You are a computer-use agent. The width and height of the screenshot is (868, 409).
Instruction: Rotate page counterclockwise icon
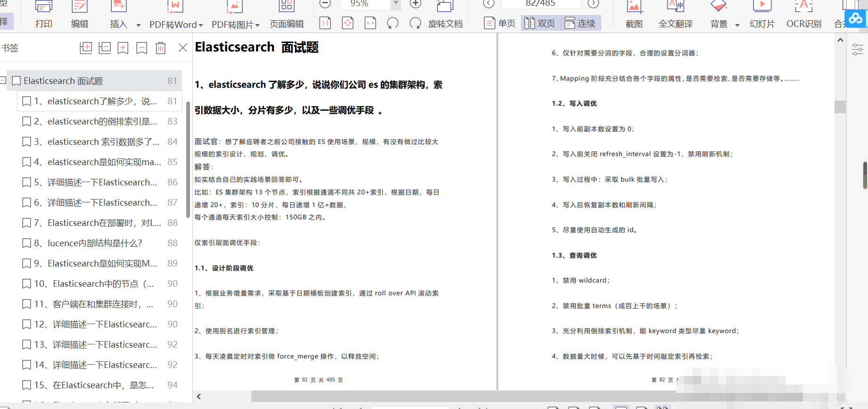coord(393,23)
